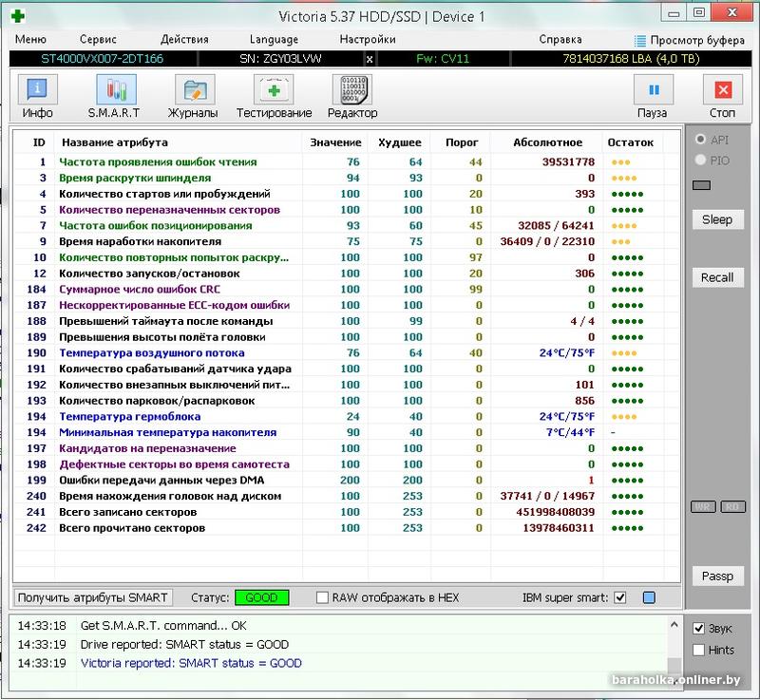The width and height of the screenshot is (760, 700).
Task: Enable the Hints checkbox
Action: click(x=698, y=650)
